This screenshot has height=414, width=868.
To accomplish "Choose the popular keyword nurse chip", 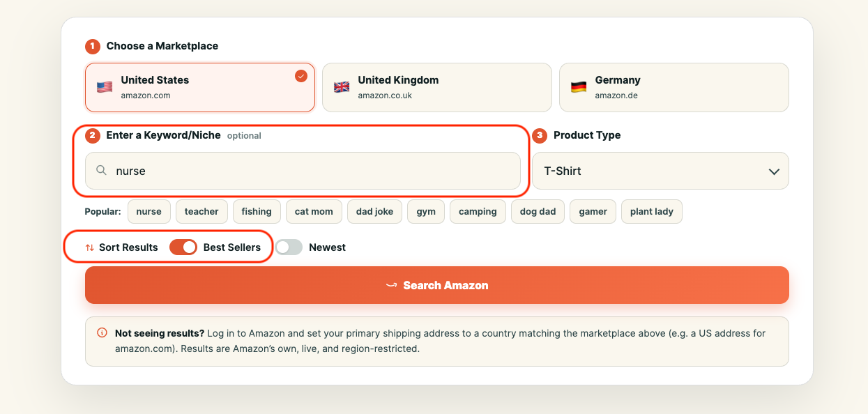I will pos(149,212).
